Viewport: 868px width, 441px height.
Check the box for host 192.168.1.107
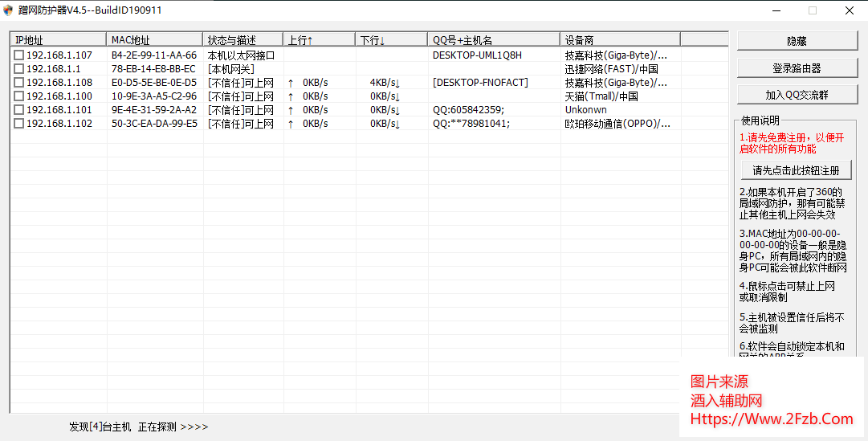pyautogui.click(x=18, y=55)
